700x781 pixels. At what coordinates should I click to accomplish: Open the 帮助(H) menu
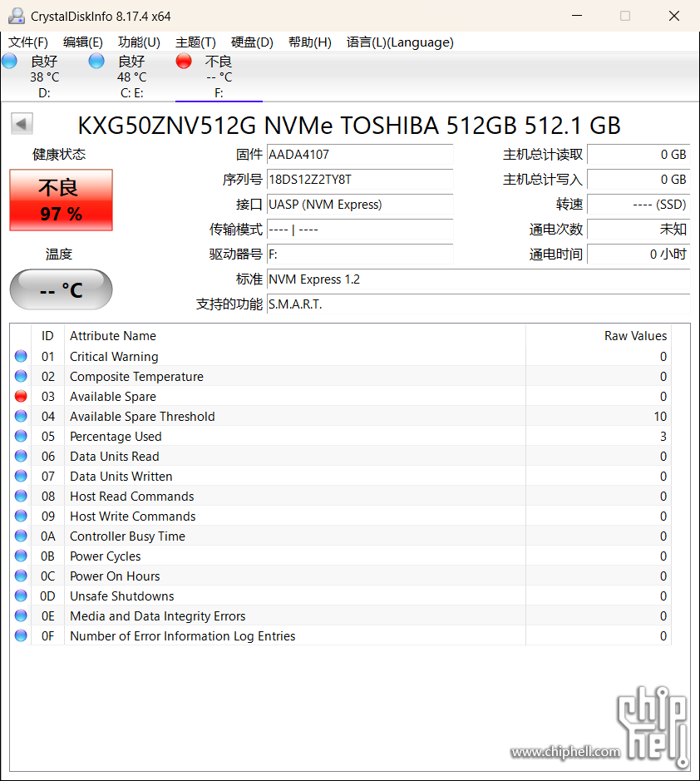tap(309, 42)
